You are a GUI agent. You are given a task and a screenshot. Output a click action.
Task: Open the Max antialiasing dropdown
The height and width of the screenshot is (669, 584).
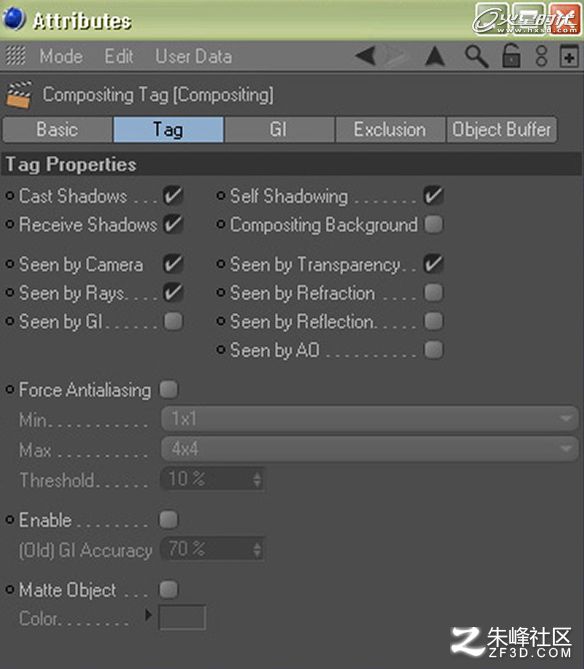pos(369,449)
